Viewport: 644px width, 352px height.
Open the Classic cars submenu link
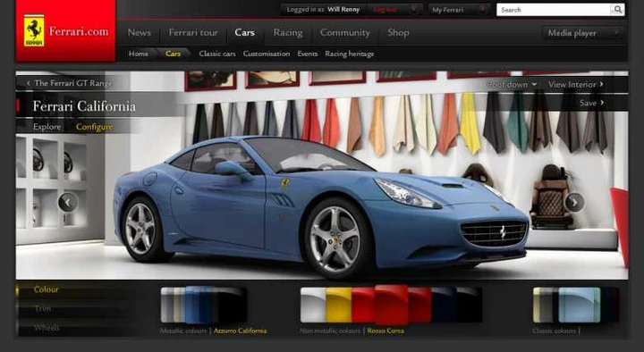click(x=217, y=54)
